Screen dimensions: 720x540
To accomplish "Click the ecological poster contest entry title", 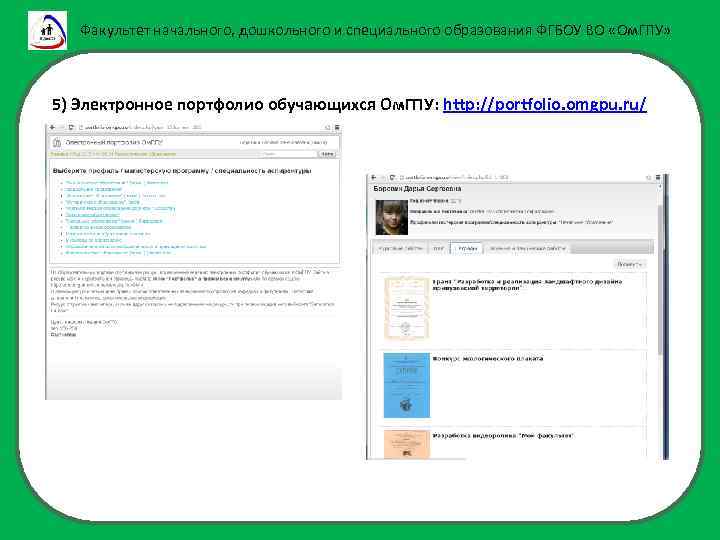I will tap(488, 358).
